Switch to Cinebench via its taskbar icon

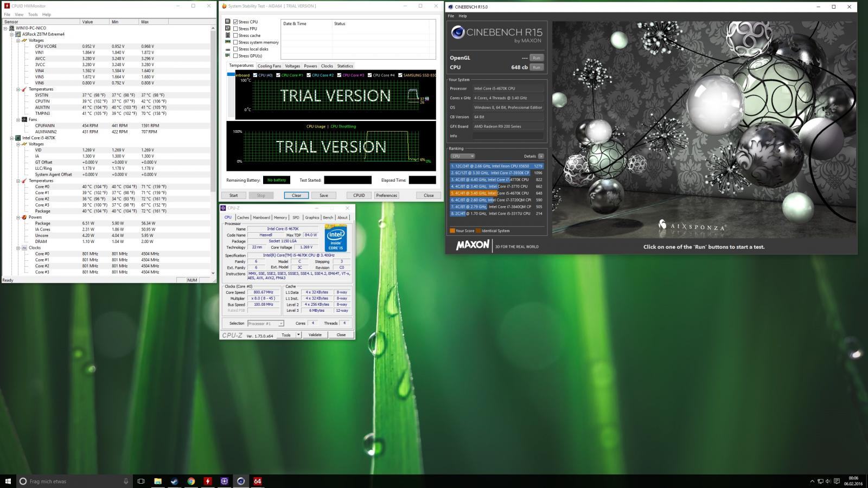[x=241, y=481]
